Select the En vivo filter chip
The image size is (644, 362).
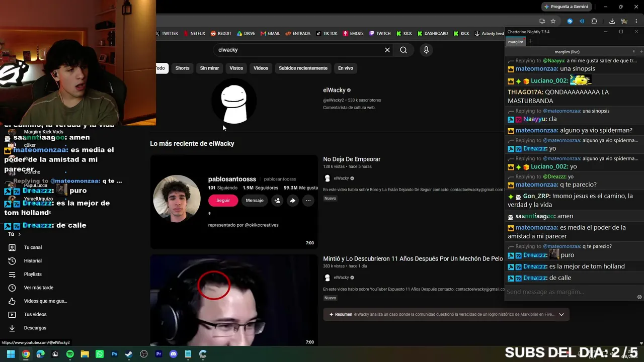[x=345, y=68]
